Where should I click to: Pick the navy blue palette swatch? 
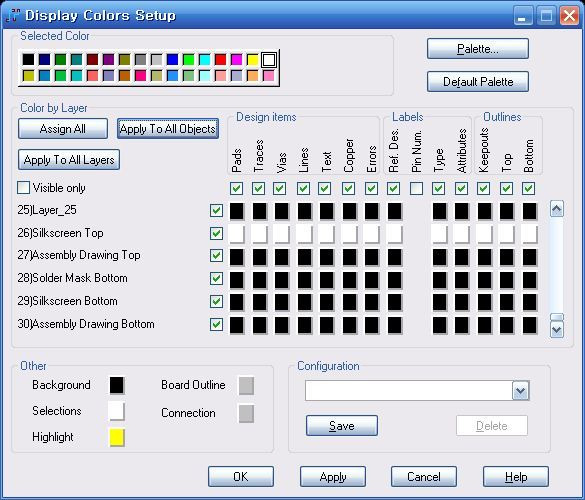[44, 60]
